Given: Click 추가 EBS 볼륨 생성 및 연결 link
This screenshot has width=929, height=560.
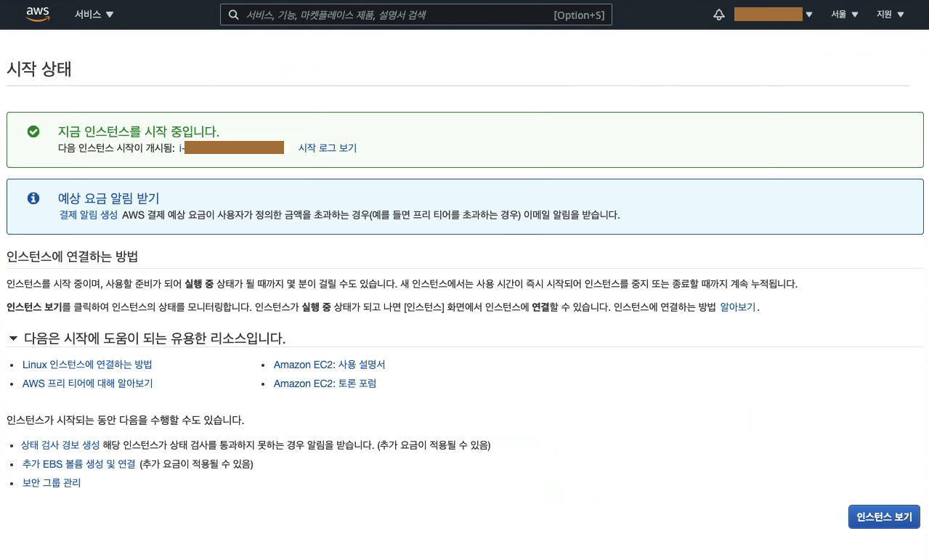Looking at the screenshot, I should click(79, 464).
